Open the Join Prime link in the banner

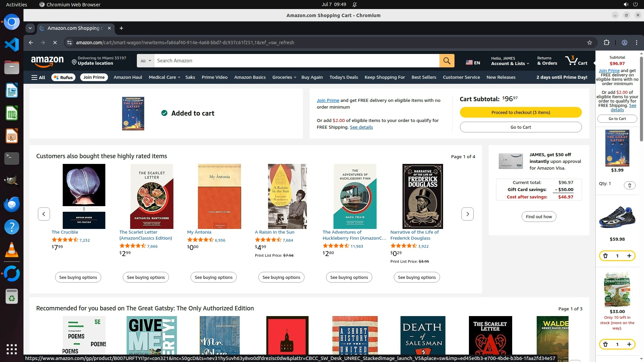coord(328,100)
